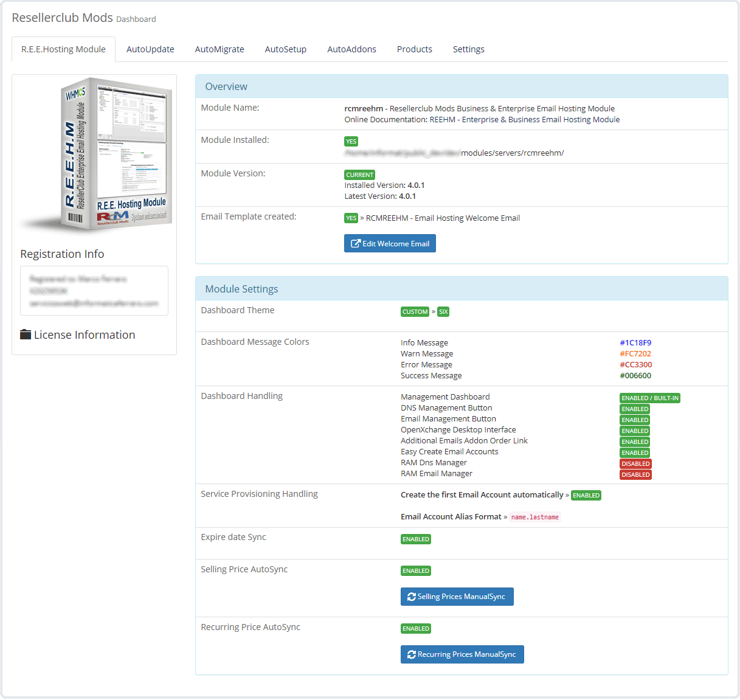Open the REEHM online documentation link text
740x700 pixels.
(525, 120)
